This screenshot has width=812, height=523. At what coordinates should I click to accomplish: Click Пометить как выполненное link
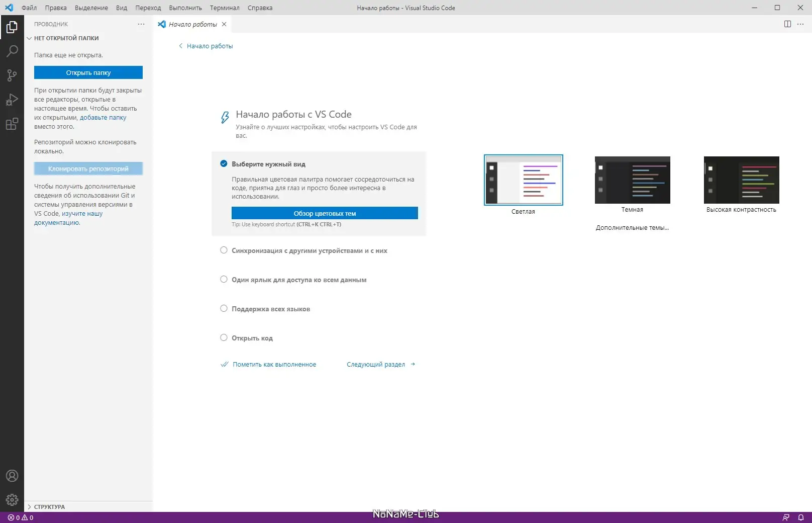point(274,365)
